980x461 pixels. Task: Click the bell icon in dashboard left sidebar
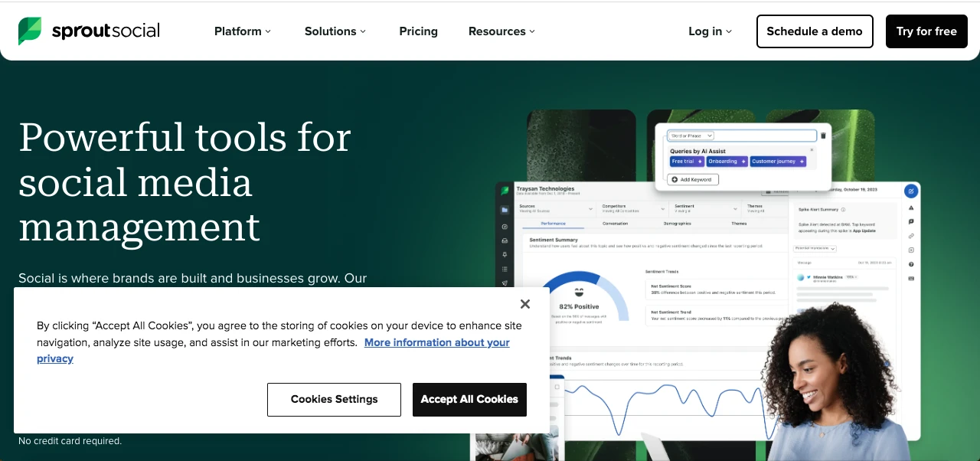click(x=505, y=254)
